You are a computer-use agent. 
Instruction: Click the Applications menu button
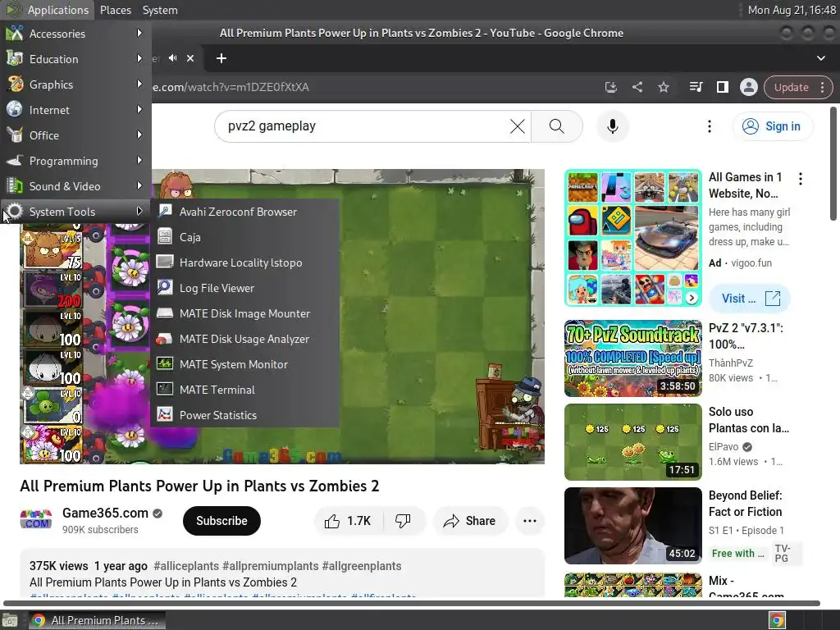coord(47,10)
